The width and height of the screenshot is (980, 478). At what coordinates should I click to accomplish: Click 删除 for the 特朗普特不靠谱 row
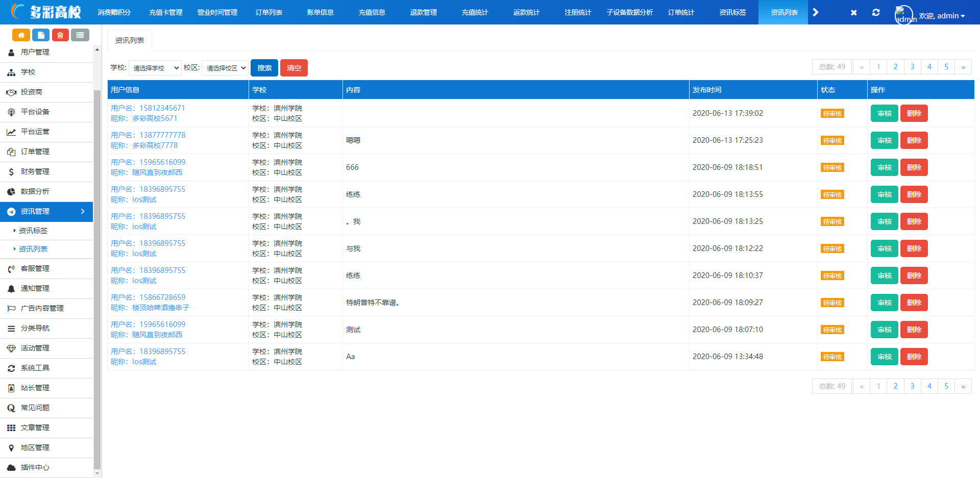click(914, 303)
